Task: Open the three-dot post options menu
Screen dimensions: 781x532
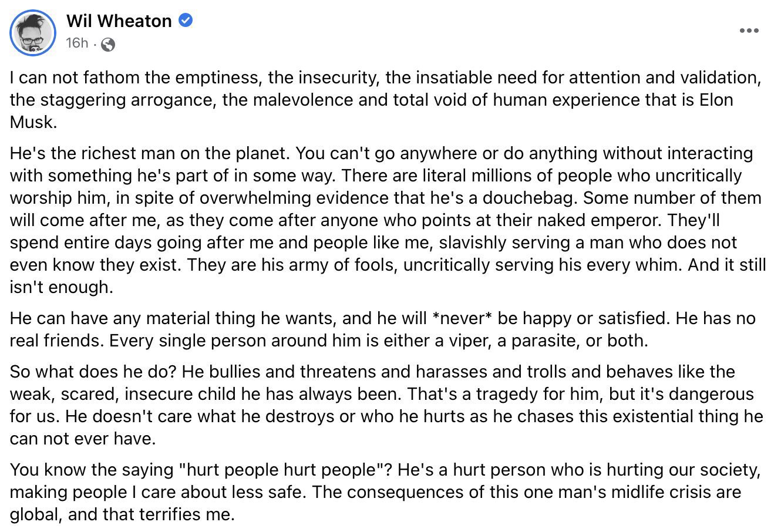Action: tap(749, 31)
